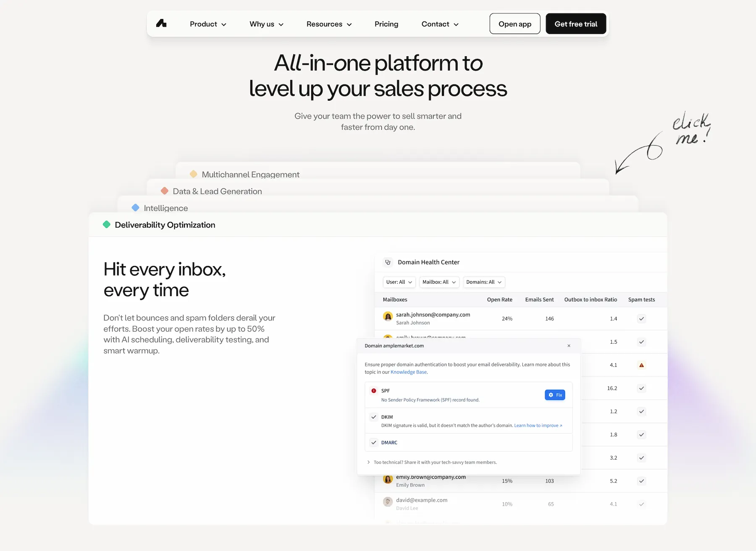Screen dimensions: 756x551
Task: Click the Get free trial button
Action: coord(575,24)
